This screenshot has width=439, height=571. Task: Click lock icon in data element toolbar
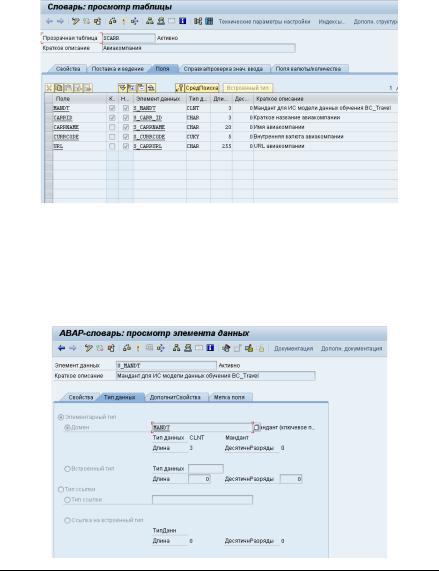tap(261, 348)
